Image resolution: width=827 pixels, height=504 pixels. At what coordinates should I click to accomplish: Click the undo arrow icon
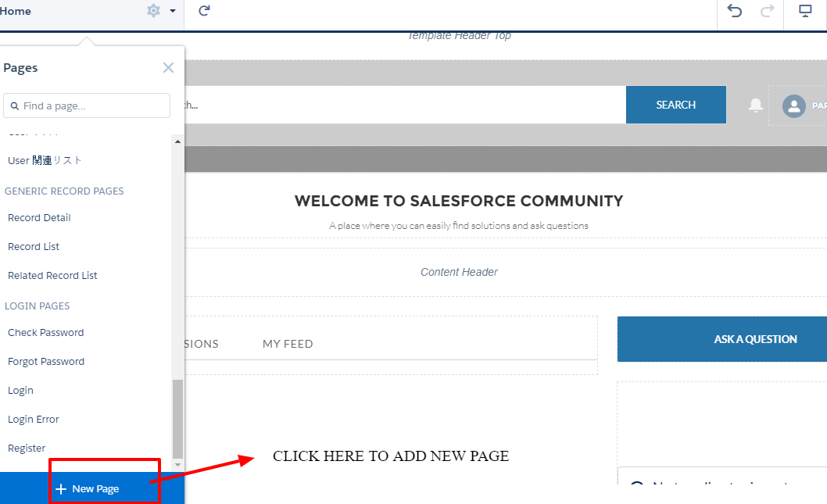tap(734, 11)
